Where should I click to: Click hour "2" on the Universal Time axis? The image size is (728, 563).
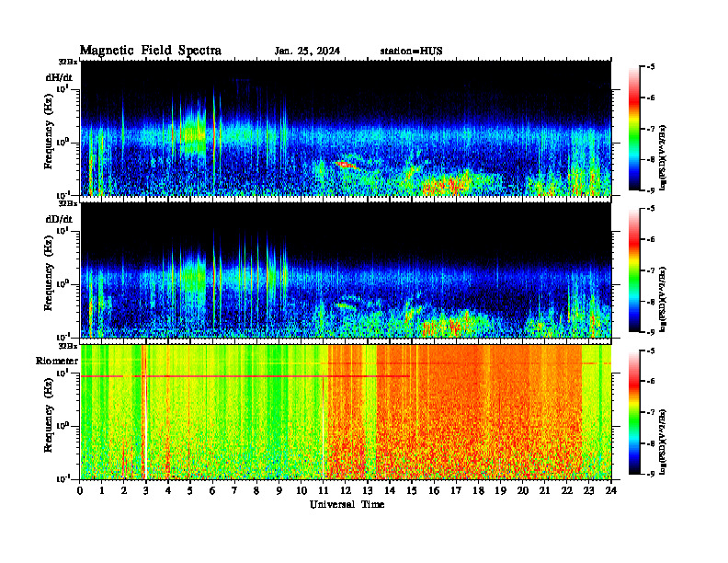pos(123,490)
